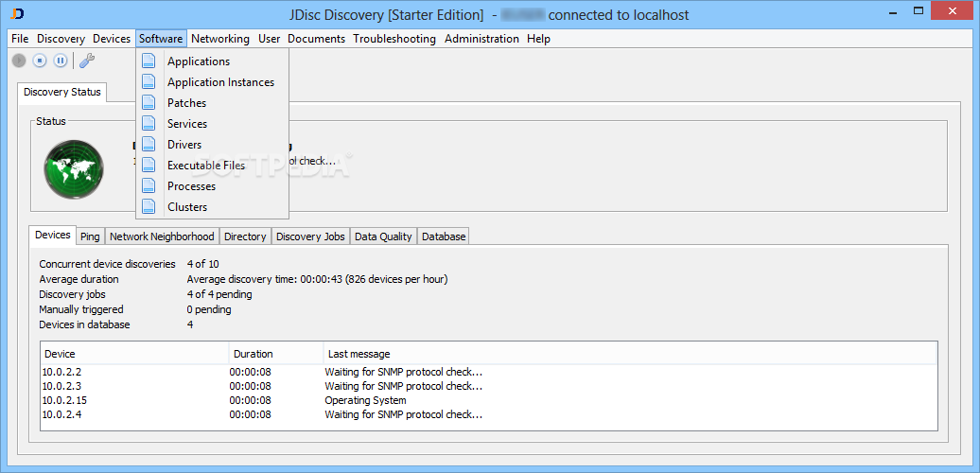
Task: Open Executable Files from Software menu
Action: (x=212, y=165)
